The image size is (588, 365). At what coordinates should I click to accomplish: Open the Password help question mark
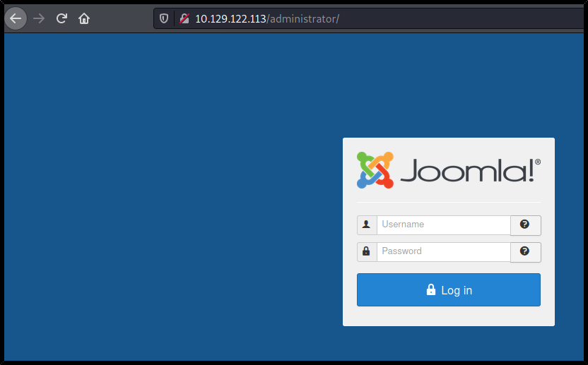(x=525, y=252)
